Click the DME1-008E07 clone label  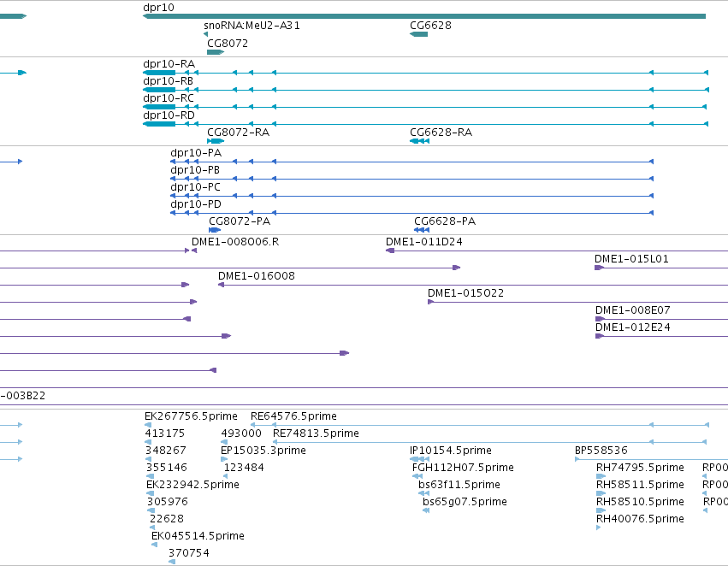pos(633,311)
